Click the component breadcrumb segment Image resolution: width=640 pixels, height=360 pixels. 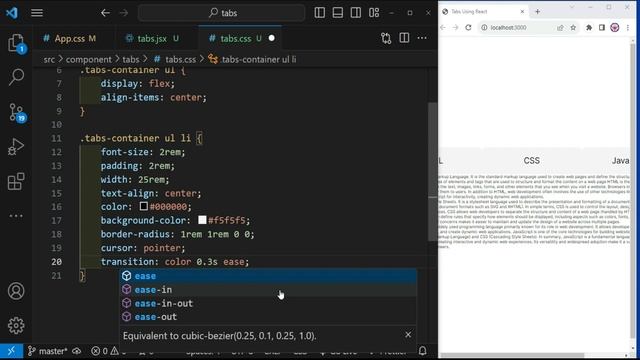pyautogui.click(x=89, y=60)
